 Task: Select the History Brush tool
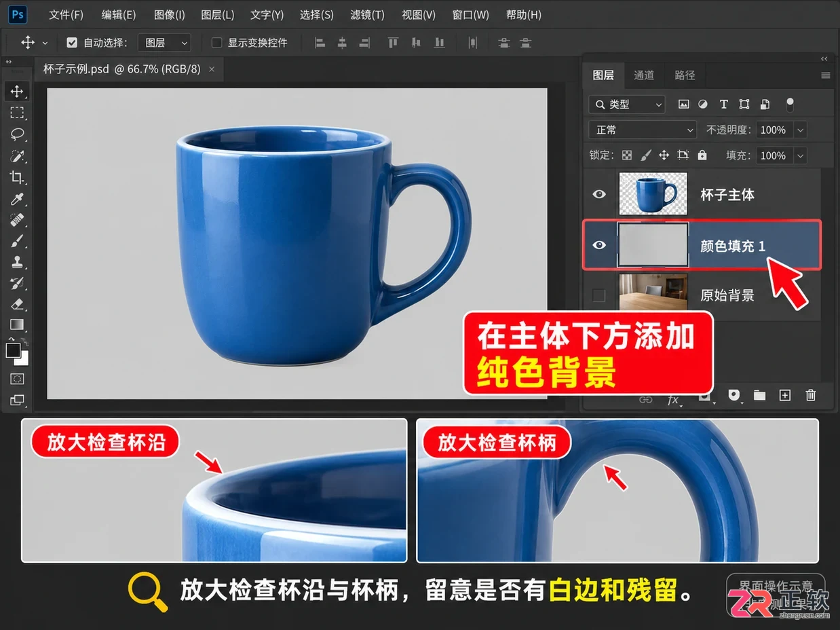[17, 283]
